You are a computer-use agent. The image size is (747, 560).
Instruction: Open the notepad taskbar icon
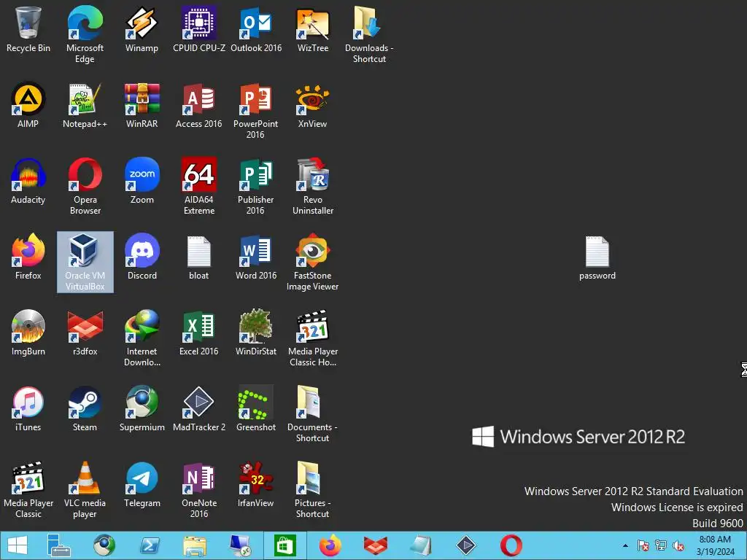(x=421, y=545)
